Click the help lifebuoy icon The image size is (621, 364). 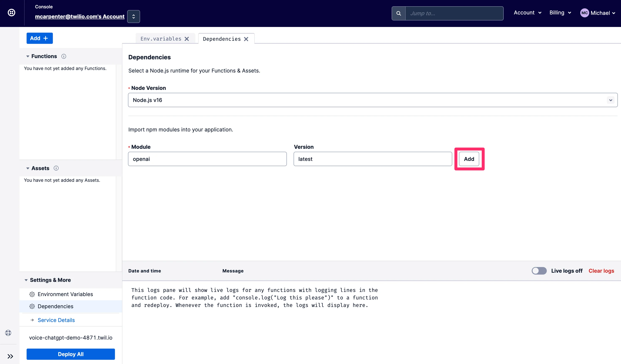[x=8, y=333]
